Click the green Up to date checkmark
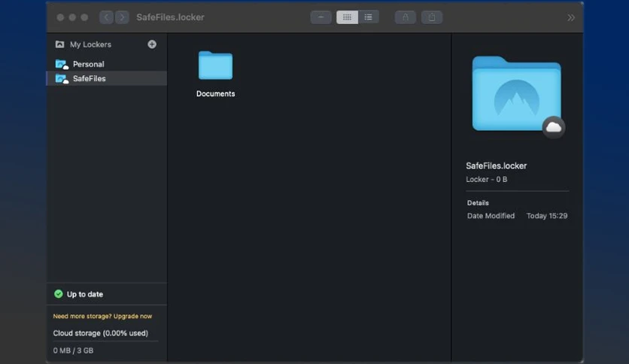Image resolution: width=629 pixels, height=364 pixels. (x=59, y=294)
